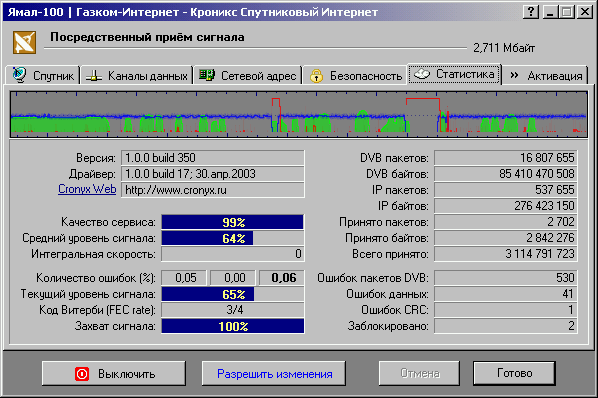This screenshot has width=598, height=398.
Task: Click the red power icon on Выключить button
Action: coord(82,374)
